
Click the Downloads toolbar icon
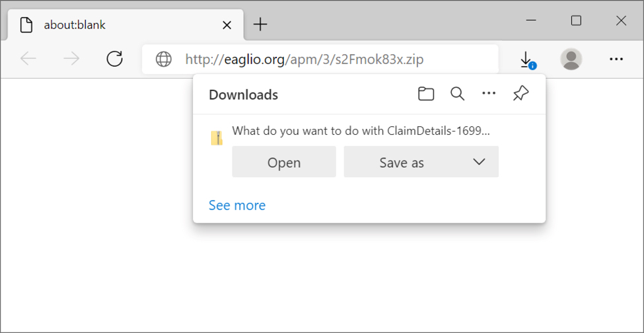pyautogui.click(x=526, y=59)
